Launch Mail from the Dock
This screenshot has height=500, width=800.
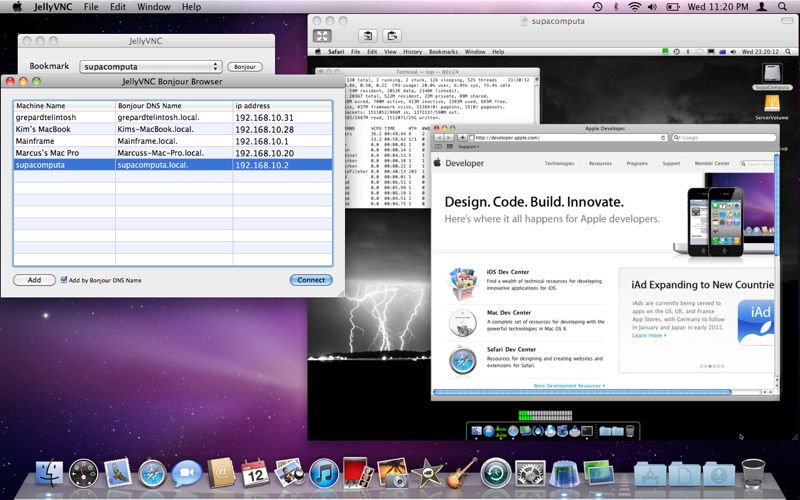(x=118, y=472)
